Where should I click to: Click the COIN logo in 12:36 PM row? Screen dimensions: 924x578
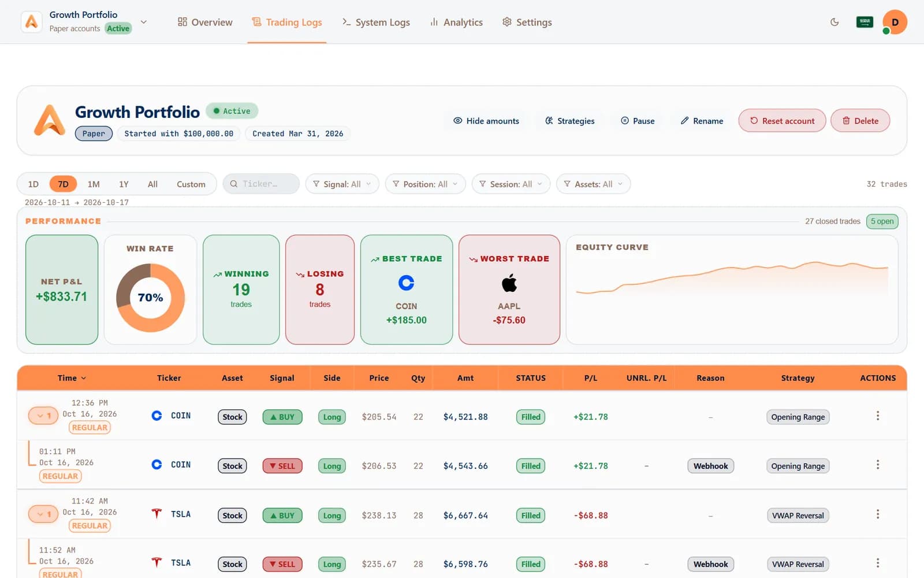pos(157,416)
